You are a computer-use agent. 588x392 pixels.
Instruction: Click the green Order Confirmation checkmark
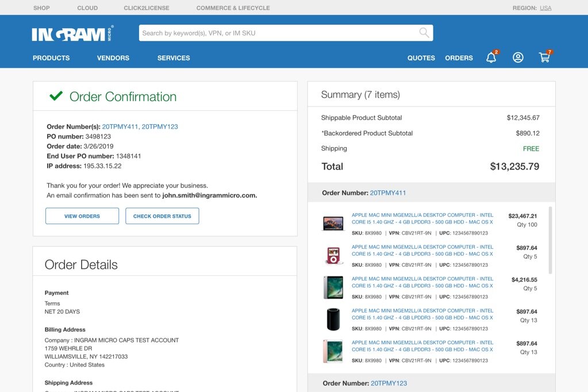tap(56, 96)
